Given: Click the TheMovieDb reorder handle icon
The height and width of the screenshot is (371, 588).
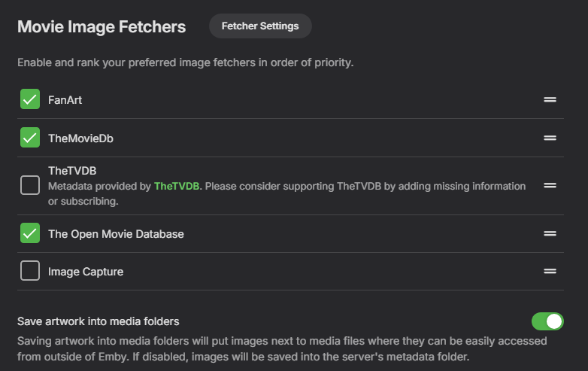Looking at the screenshot, I should pos(550,138).
